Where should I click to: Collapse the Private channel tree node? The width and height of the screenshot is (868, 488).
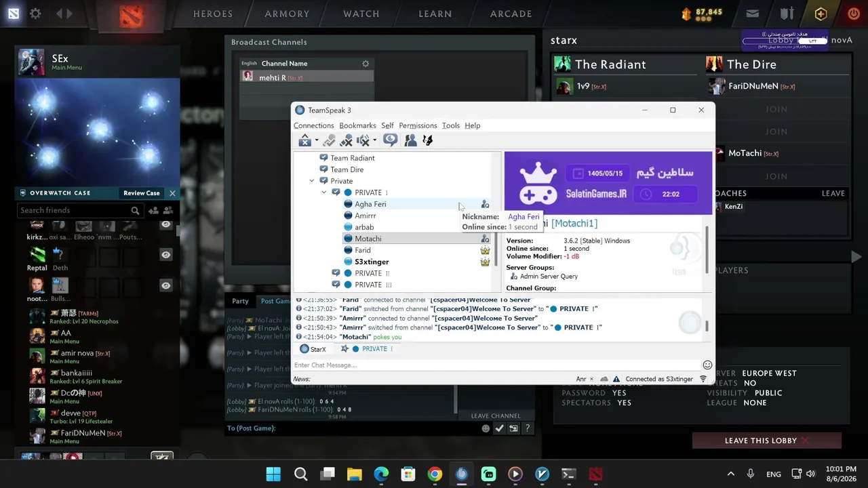pos(312,181)
